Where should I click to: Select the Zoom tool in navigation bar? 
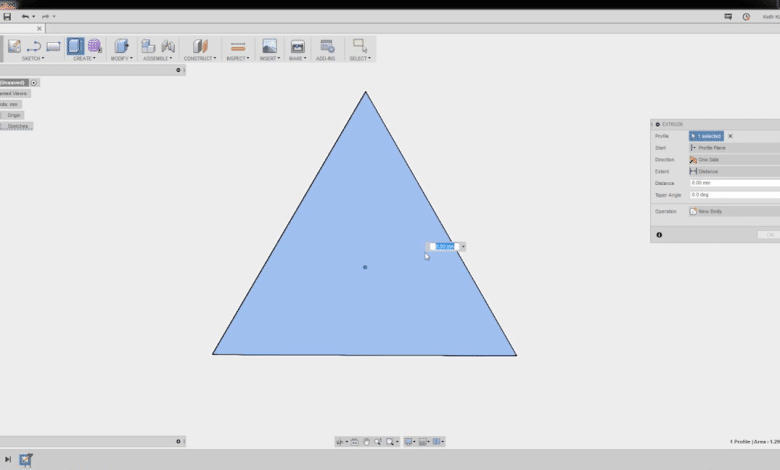378,442
